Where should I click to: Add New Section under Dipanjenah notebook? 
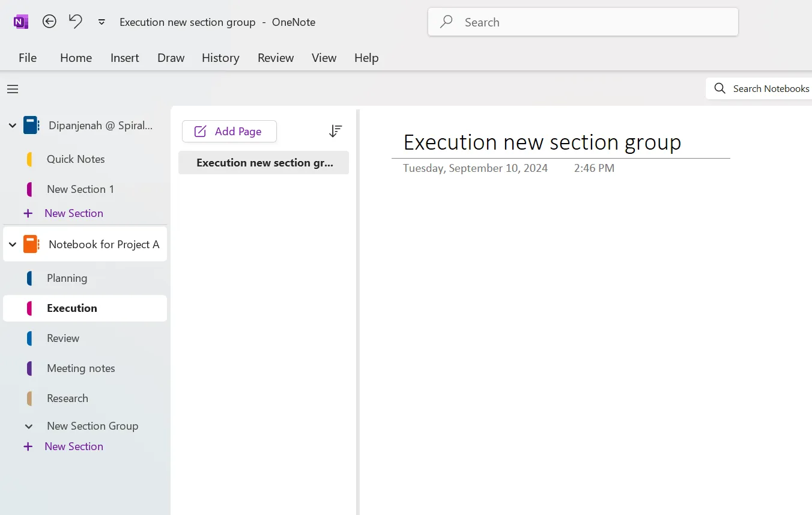pos(74,213)
